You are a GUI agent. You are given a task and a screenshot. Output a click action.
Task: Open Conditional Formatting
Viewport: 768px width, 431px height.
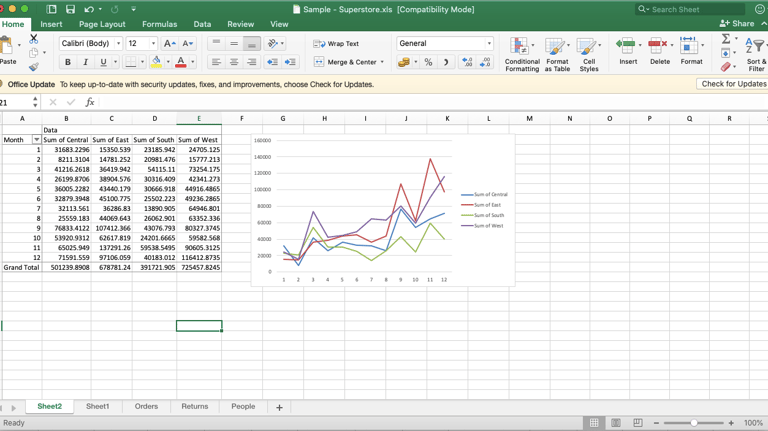tap(522, 54)
